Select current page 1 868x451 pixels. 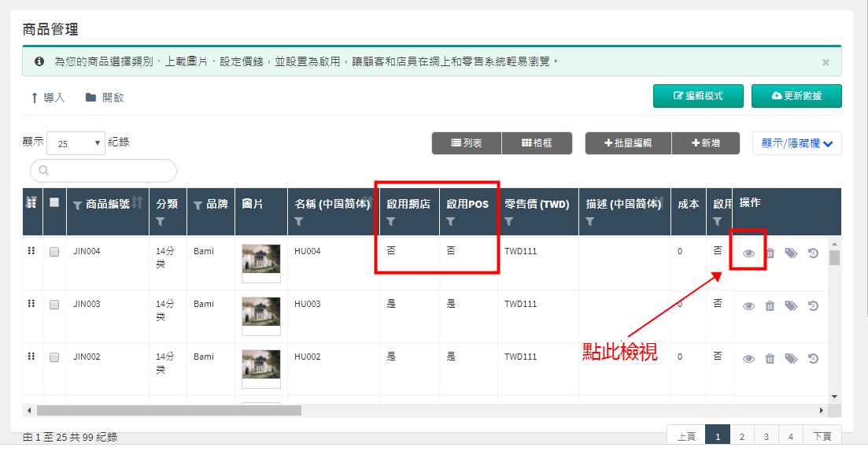pyautogui.click(x=718, y=437)
